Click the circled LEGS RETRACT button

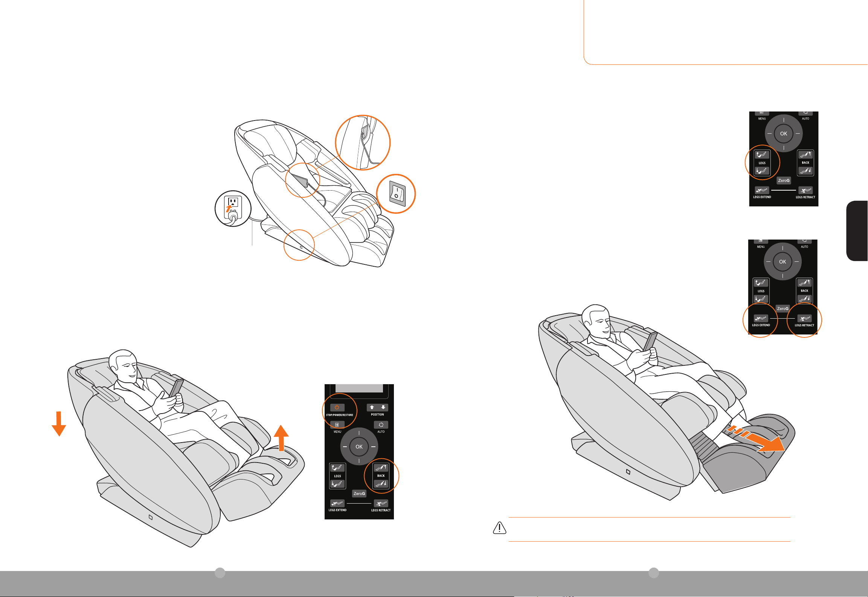tap(804, 319)
